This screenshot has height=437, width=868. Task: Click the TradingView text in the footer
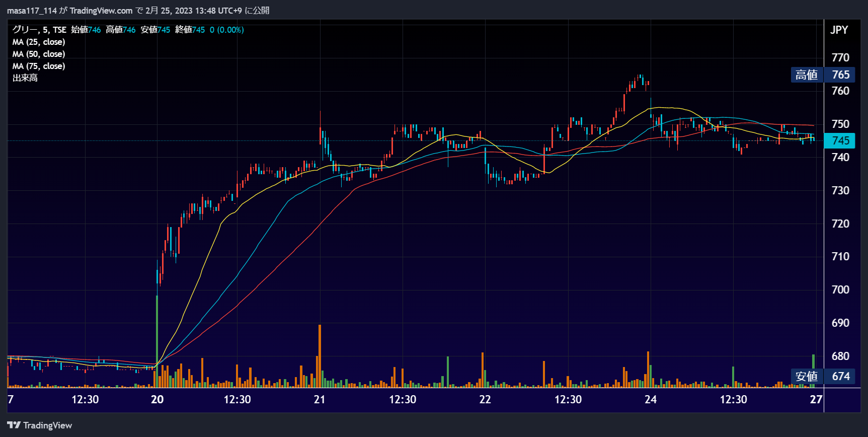tap(47, 425)
